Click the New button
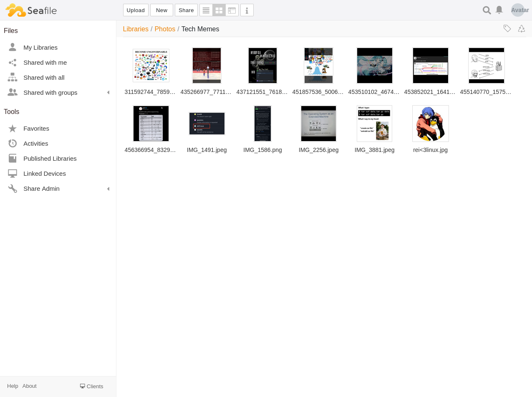Viewport: 532px width, 397px height. point(161,10)
